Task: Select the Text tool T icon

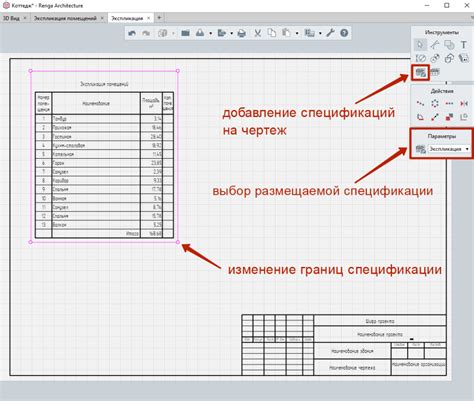Action: coord(463,45)
